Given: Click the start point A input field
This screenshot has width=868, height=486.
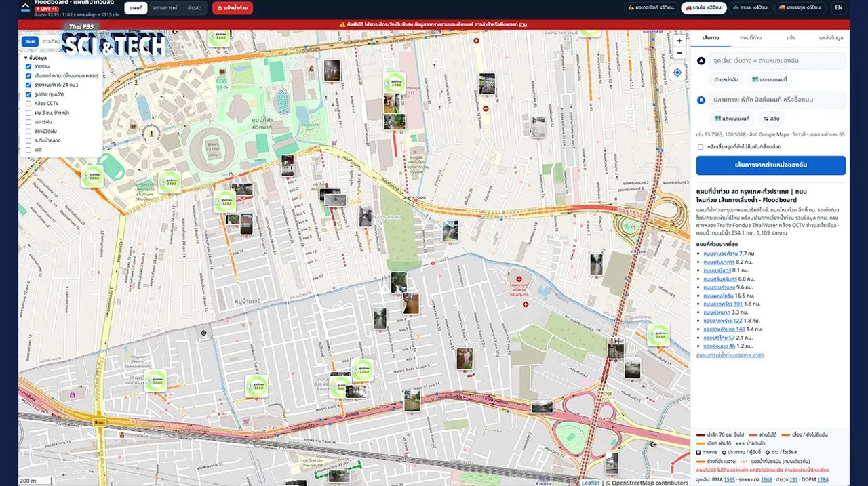Looking at the screenshot, I should [x=777, y=60].
